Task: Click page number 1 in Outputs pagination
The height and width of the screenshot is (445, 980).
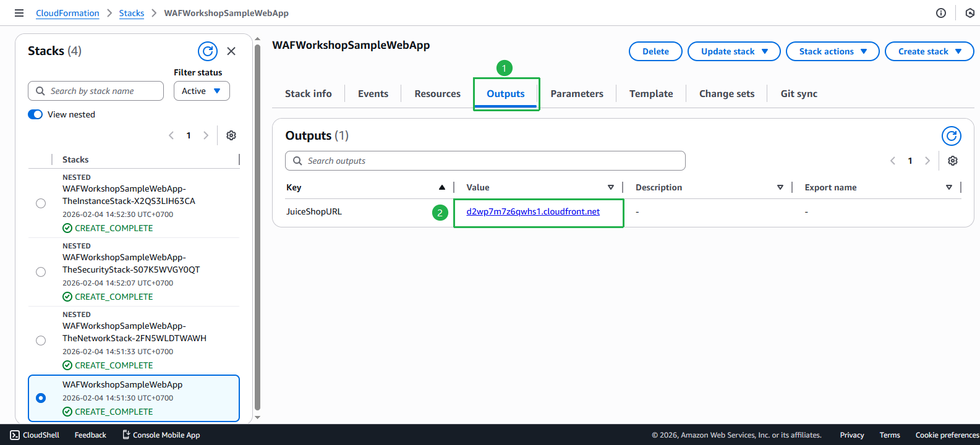Action: tap(910, 161)
